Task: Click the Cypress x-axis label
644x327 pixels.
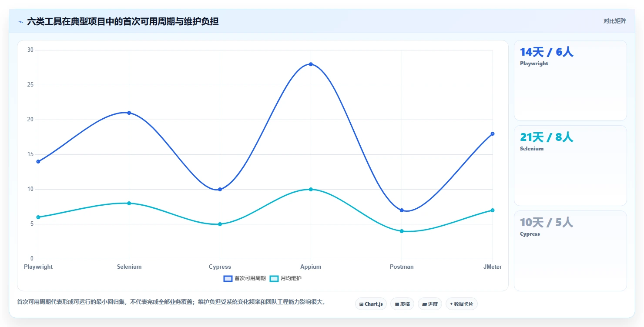Action: pos(220,267)
